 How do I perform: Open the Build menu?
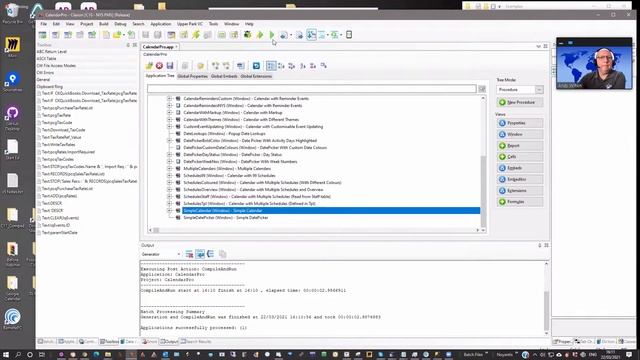104,24
